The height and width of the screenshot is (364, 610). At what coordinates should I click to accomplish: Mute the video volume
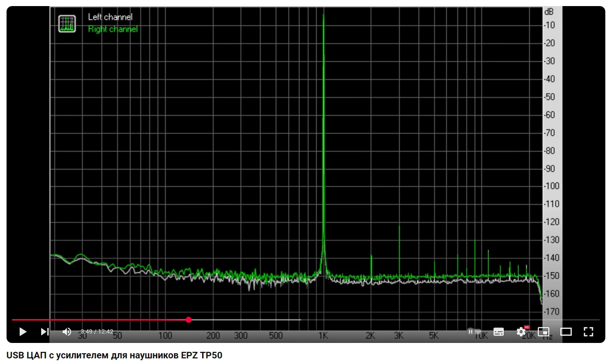(x=67, y=332)
